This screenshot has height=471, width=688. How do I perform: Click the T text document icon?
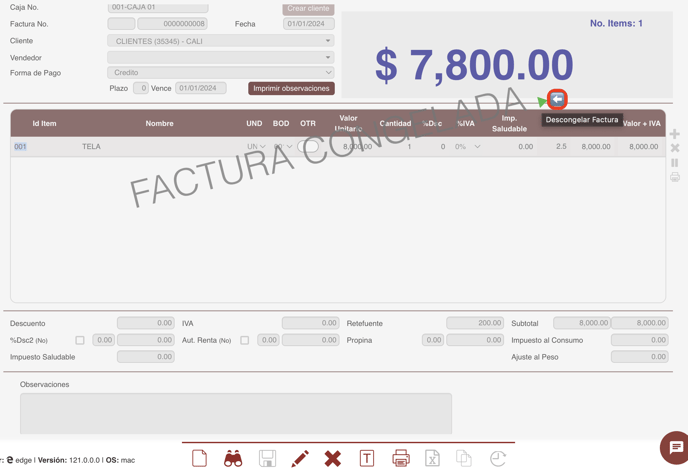tap(367, 458)
